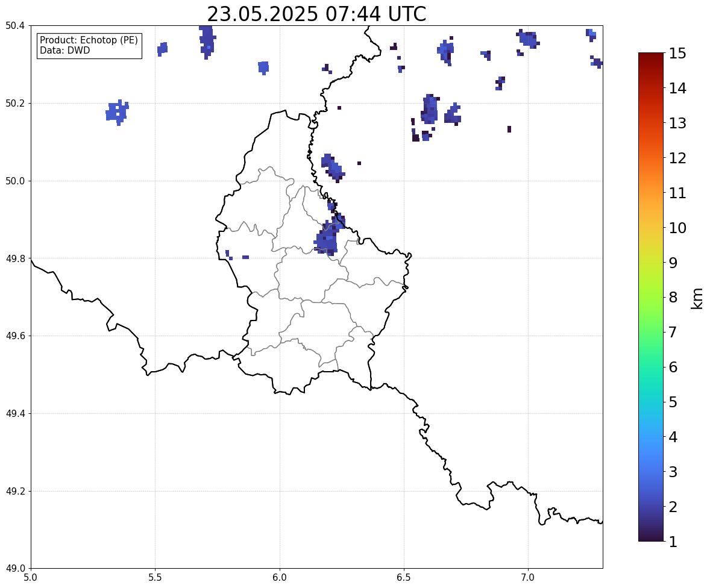The width and height of the screenshot is (710, 588).
Task: Click the colorbar tick label 6
Action: click(x=673, y=367)
